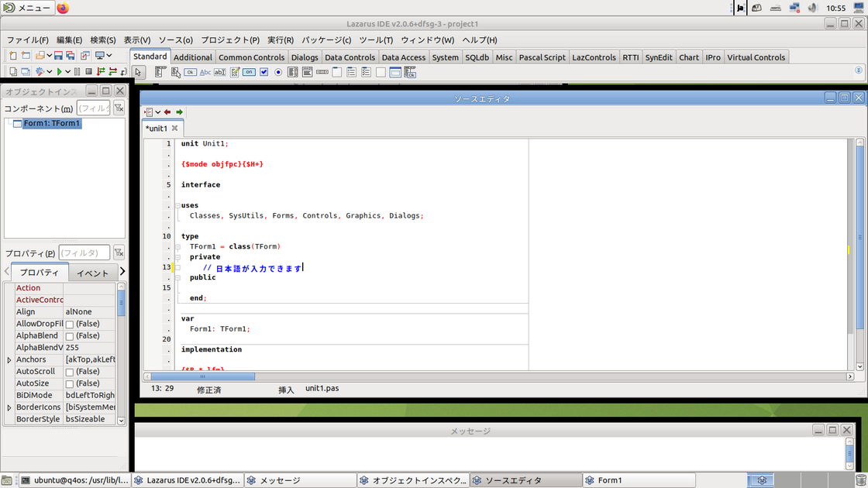868x488 pixels.
Task: Click the Pause toolbar icon
Action: coord(77,71)
